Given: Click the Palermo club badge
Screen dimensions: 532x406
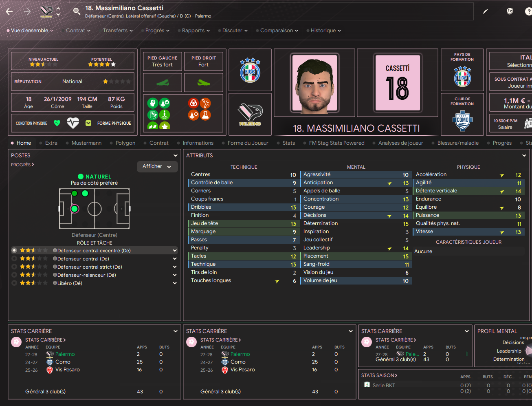Looking at the screenshot, I should click(x=250, y=114).
